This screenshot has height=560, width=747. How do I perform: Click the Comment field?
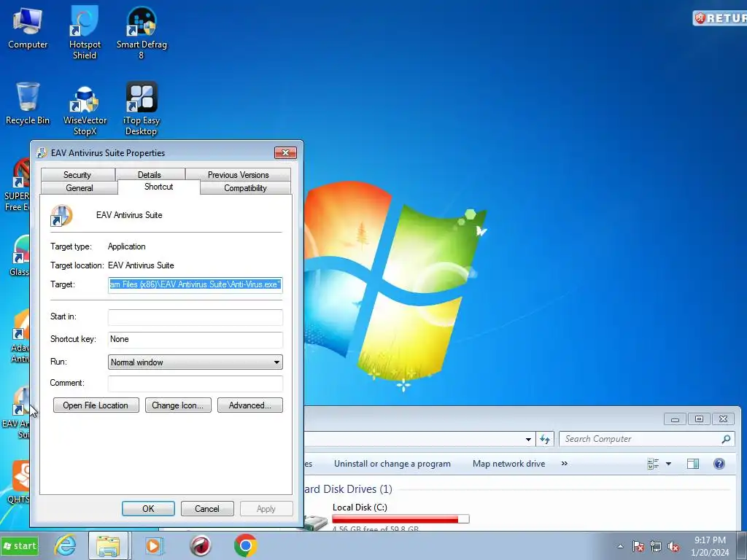(x=196, y=384)
